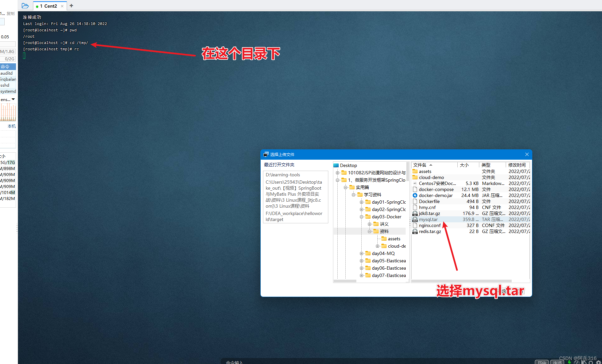Click the nginx.conf file icon
The image size is (602, 364).
(x=415, y=225)
